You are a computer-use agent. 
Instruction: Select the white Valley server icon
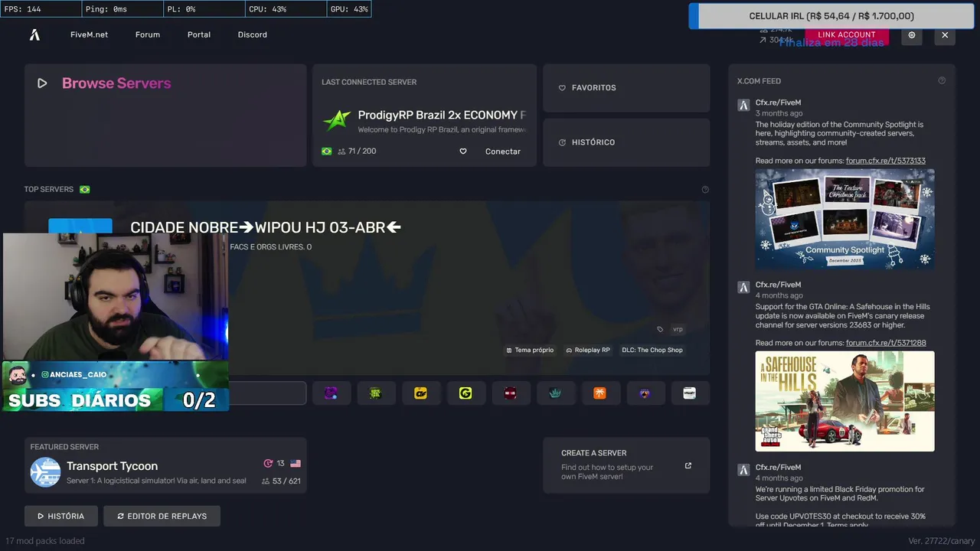(691, 393)
